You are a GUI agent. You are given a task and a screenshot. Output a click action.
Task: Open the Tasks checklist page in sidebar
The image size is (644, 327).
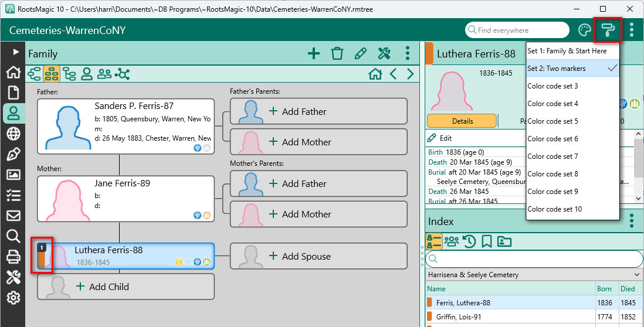coord(13,195)
